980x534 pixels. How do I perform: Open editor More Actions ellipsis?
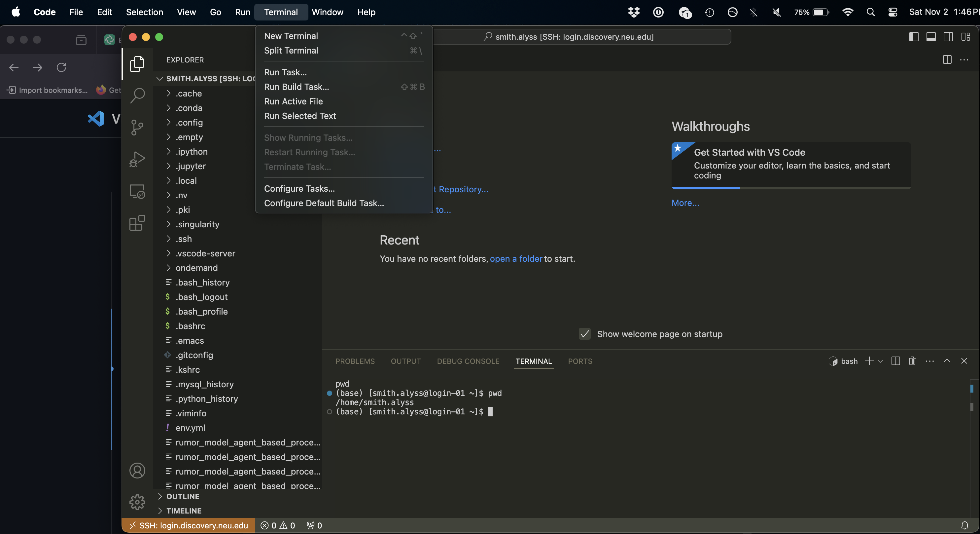point(964,60)
